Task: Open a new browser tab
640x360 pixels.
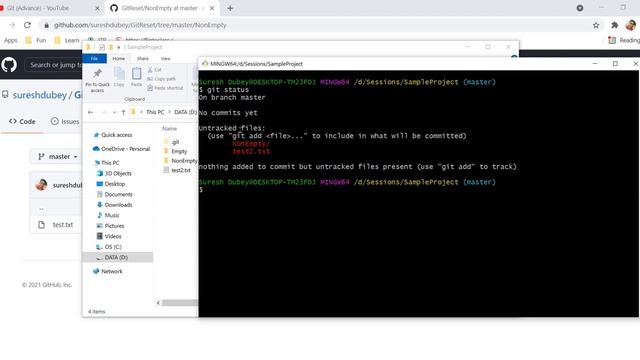Action: 230,8
